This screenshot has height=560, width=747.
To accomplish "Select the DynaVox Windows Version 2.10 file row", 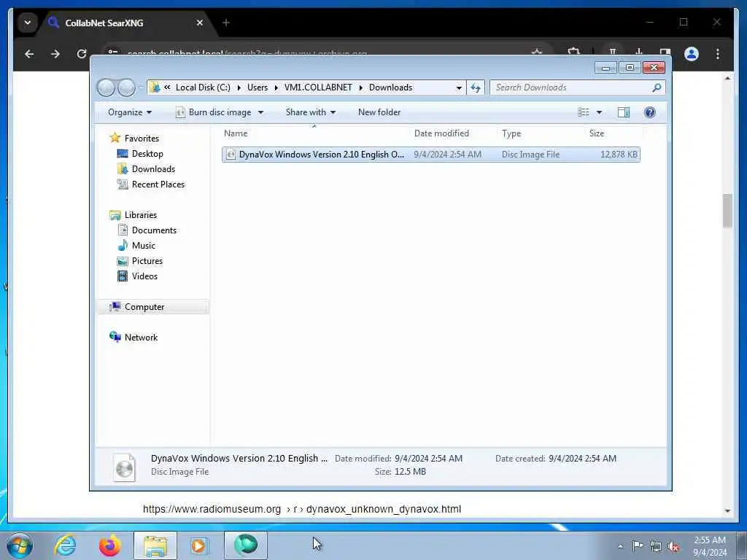I will tap(430, 155).
